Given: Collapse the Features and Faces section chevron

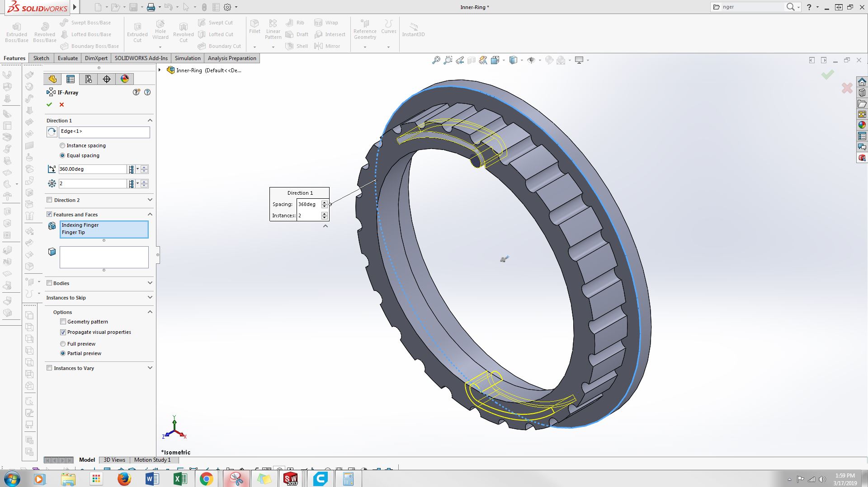Looking at the screenshot, I should coord(150,214).
